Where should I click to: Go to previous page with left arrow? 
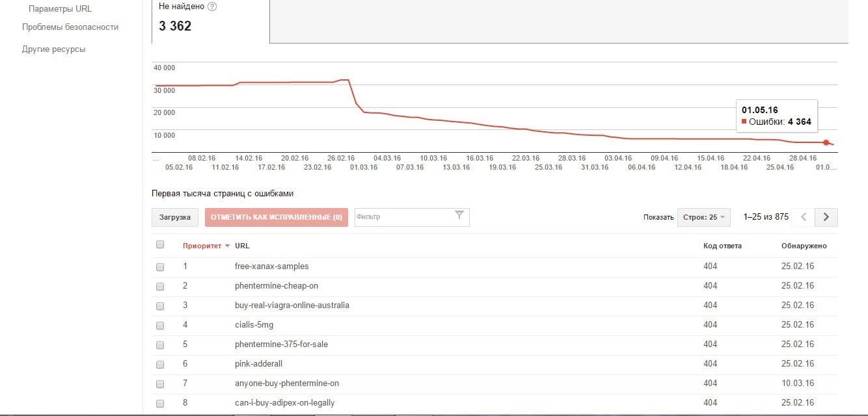[804, 217]
